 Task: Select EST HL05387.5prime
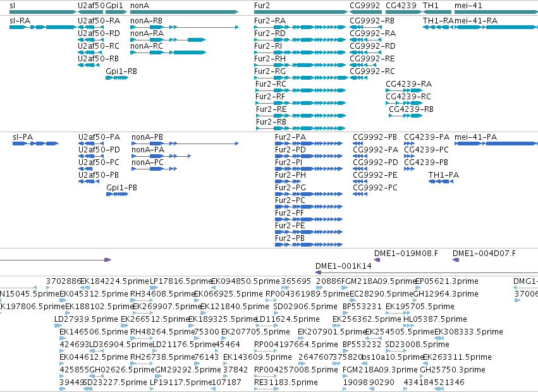(435, 319)
